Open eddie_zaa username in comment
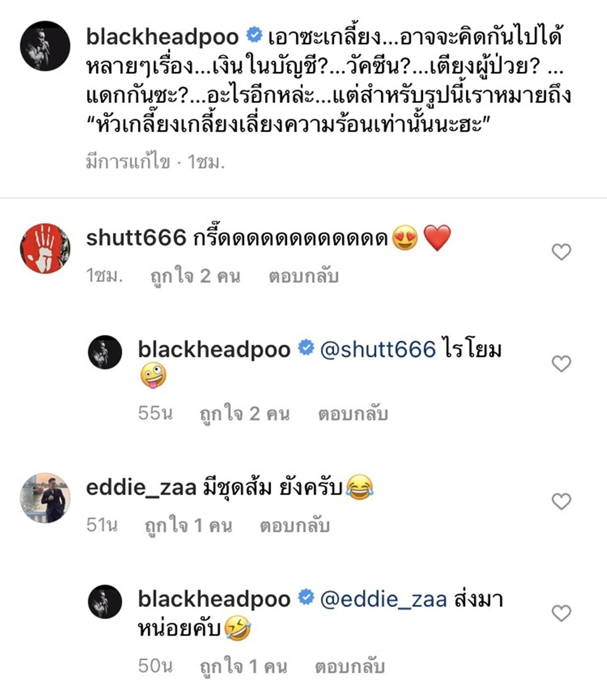 pyautogui.click(x=141, y=487)
